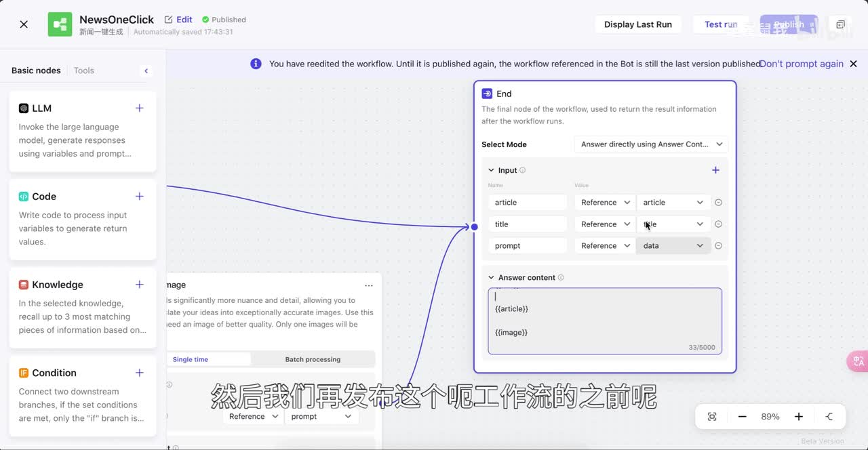Click the Don't prompt again link
The width and height of the screenshot is (868, 450).
tap(801, 64)
